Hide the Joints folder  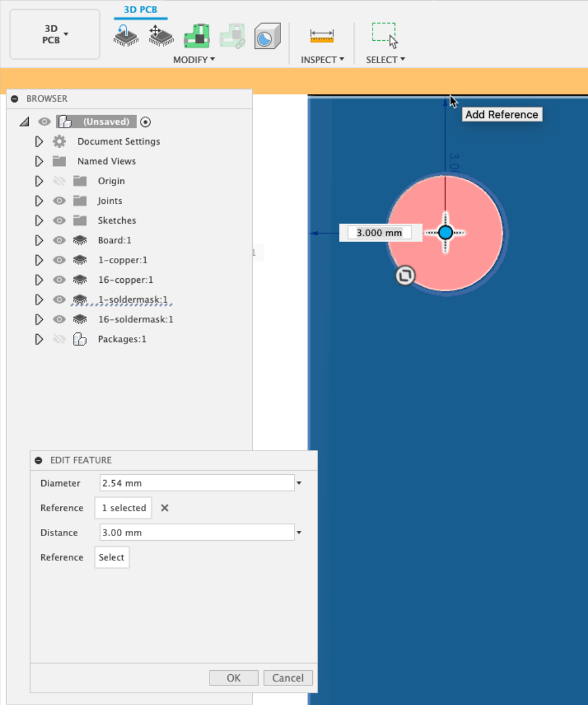[60, 201]
